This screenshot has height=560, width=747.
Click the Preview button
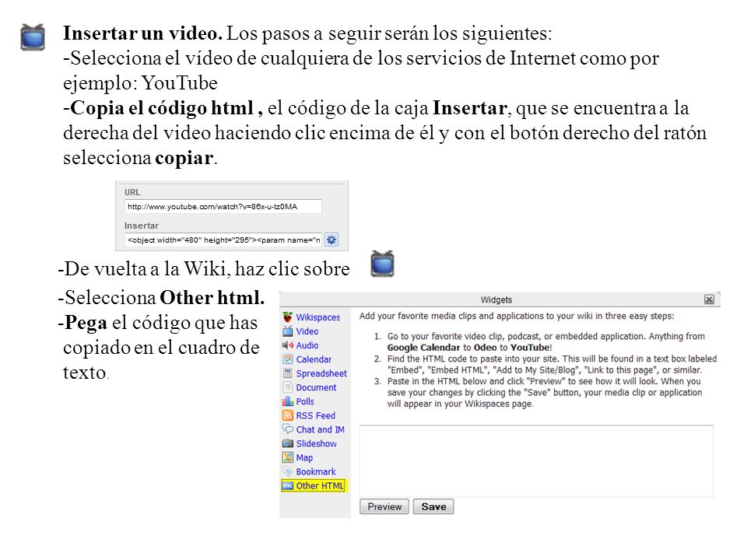384,506
